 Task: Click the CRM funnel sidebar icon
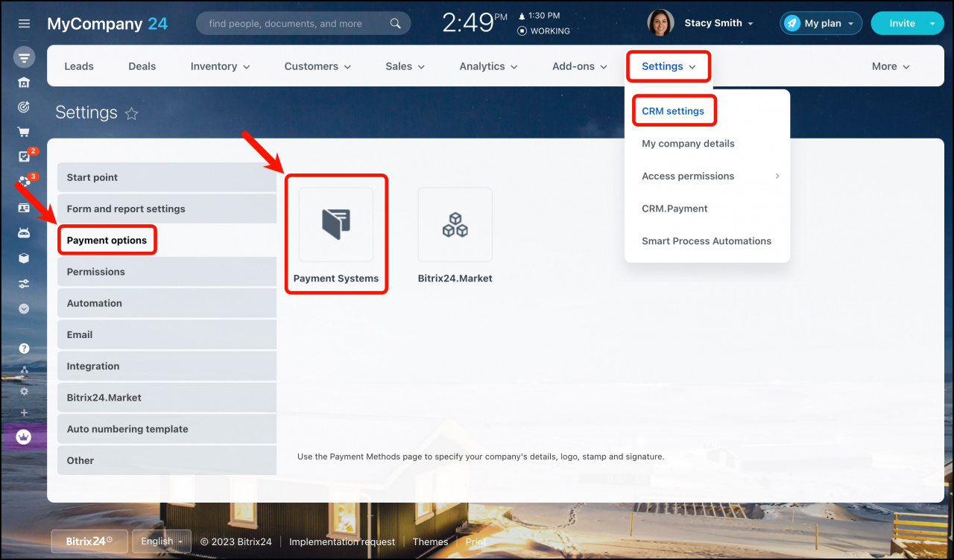[x=24, y=57]
